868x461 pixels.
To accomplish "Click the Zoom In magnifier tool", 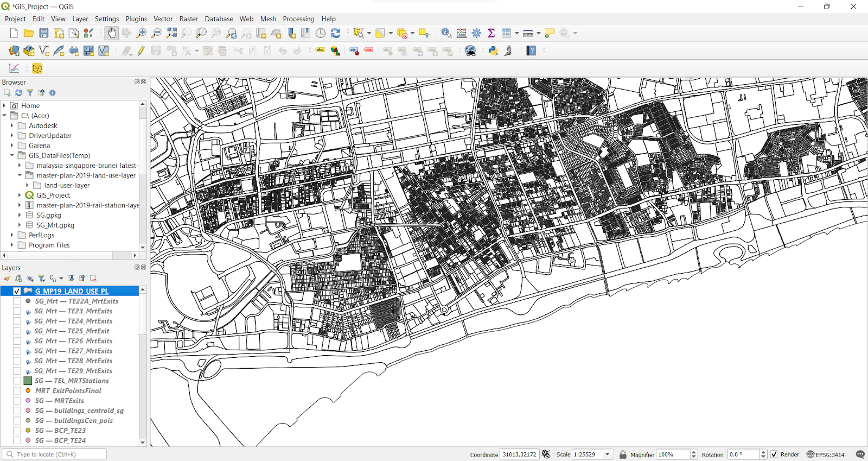I will [x=142, y=33].
